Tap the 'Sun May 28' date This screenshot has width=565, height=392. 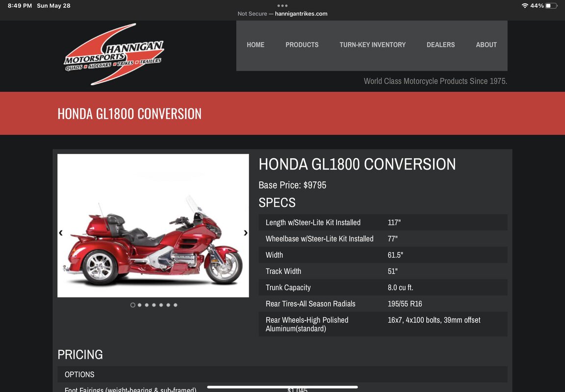coord(53,6)
